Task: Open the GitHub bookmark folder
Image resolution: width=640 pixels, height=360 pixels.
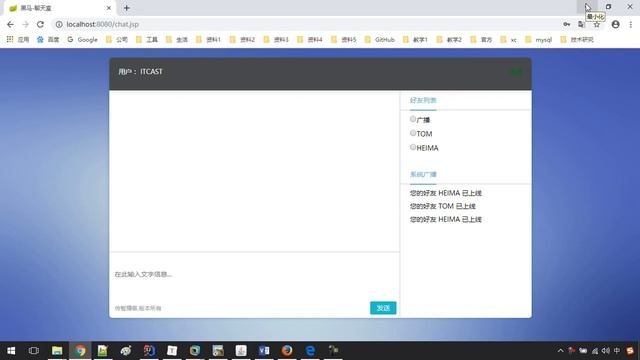Action: pyautogui.click(x=380, y=40)
